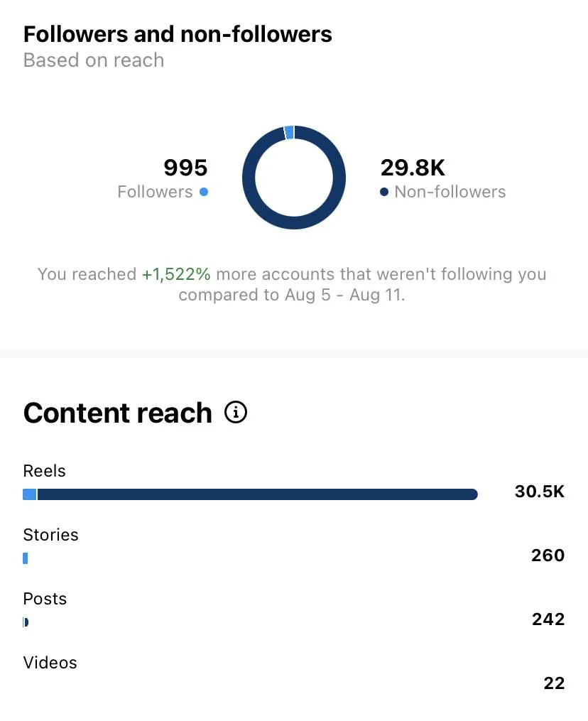588x721 pixels.
Task: Tap the Followers and non-followers heading
Action: click(x=178, y=34)
